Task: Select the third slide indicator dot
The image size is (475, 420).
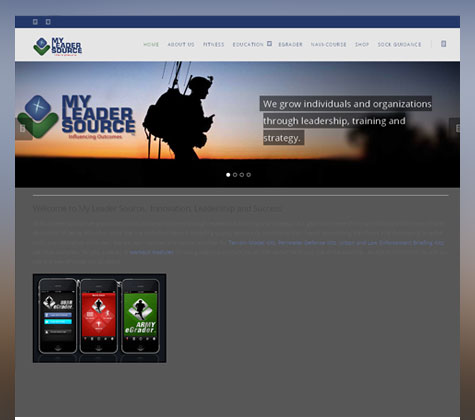Action: pos(242,175)
